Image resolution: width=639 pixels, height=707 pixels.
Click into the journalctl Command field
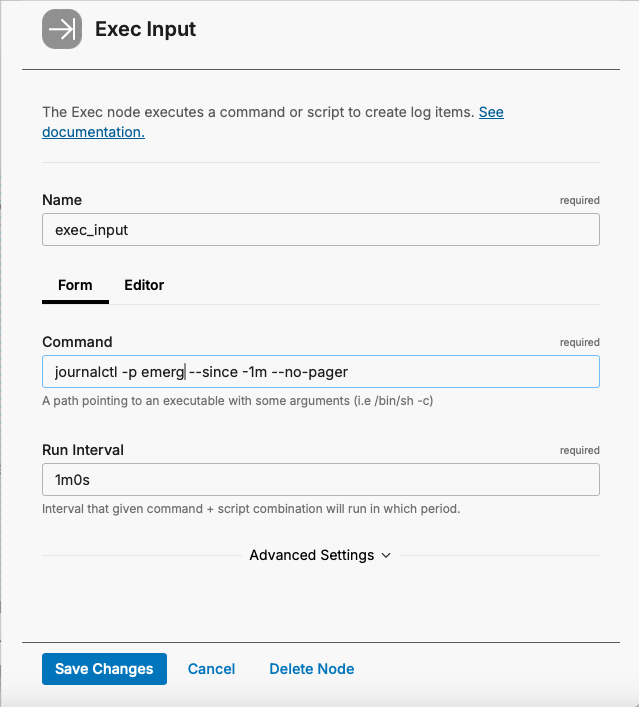tap(320, 372)
